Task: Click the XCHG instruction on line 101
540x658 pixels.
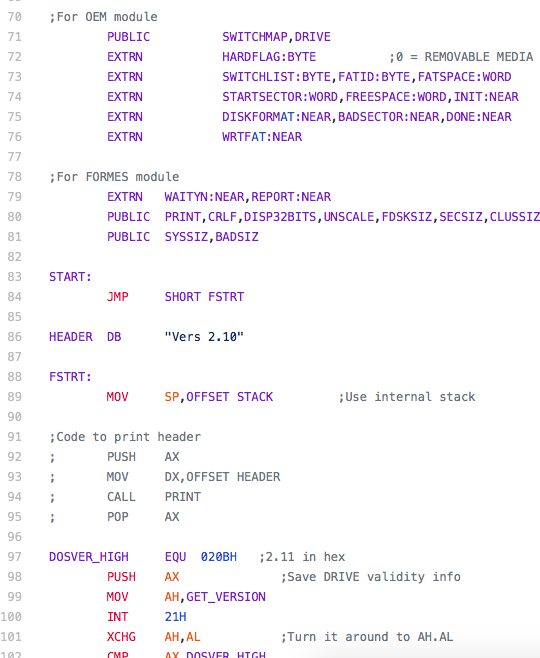Action: [121, 637]
